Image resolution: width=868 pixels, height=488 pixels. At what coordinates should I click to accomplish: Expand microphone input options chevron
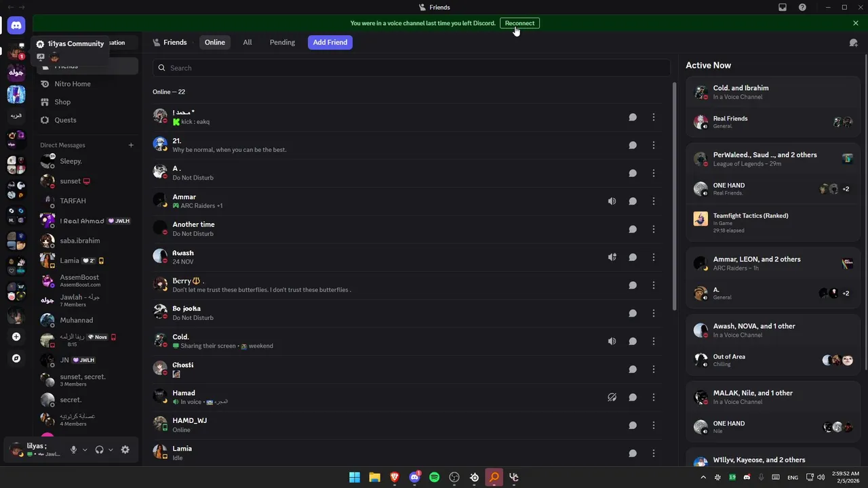coord(85,450)
